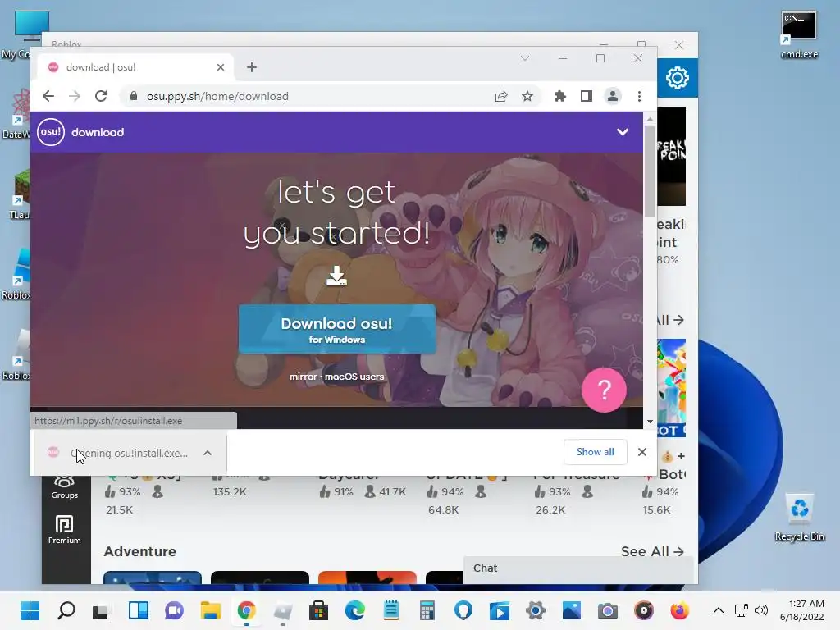The height and width of the screenshot is (630, 840).
Task: Open cmd.exe desktop shortcut
Action: 799,34
